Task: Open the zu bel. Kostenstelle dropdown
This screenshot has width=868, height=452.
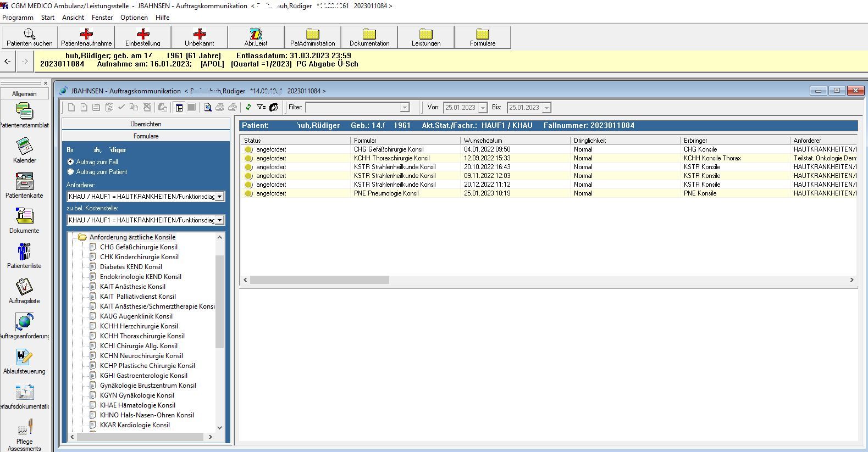Action: (x=219, y=220)
